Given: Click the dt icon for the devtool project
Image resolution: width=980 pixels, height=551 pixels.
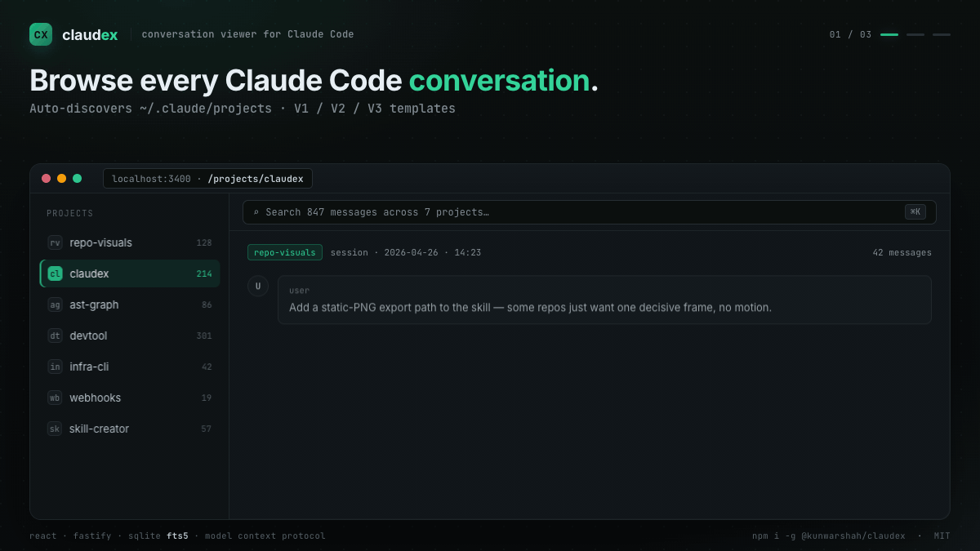Looking at the screenshot, I should (54, 335).
